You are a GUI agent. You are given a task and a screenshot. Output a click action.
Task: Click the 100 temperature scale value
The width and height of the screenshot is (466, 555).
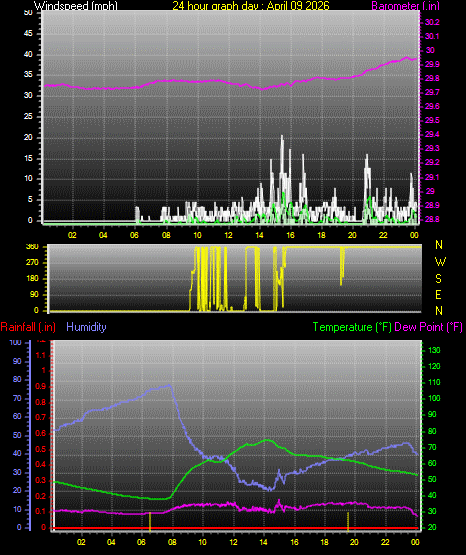tap(434, 399)
